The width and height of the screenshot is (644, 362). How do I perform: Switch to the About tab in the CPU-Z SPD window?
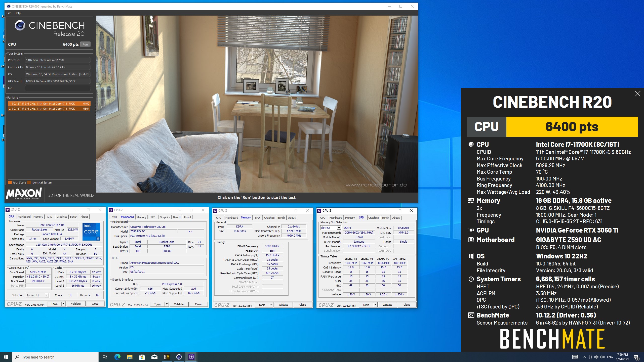396,218
